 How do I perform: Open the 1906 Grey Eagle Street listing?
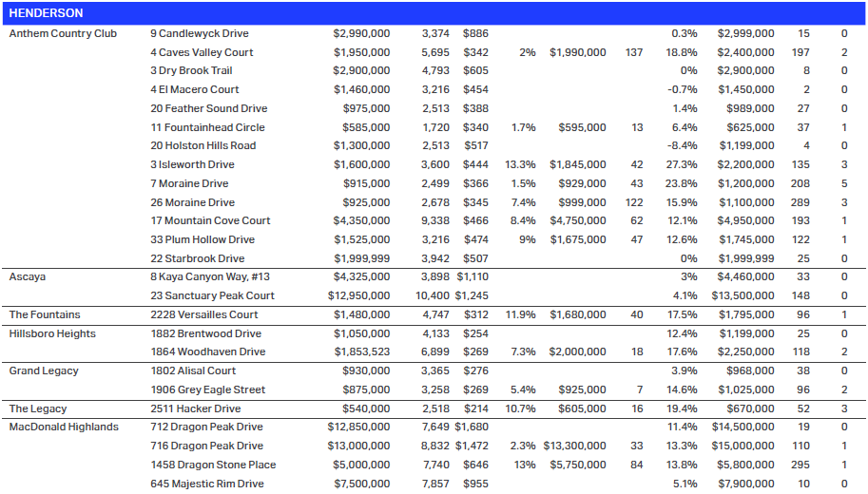click(207, 389)
